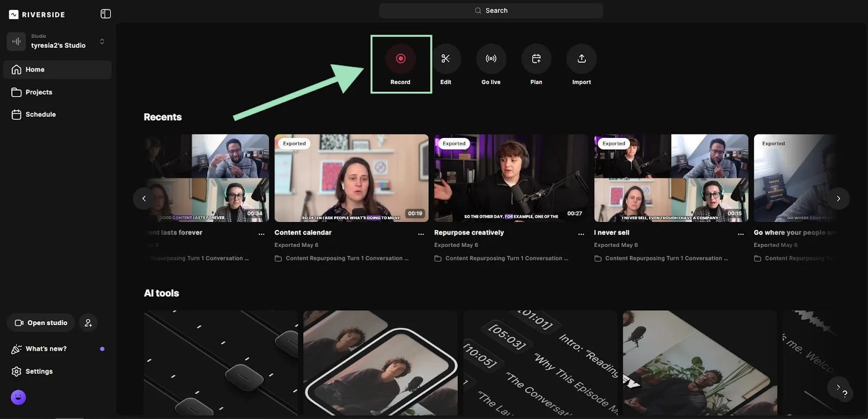Open options menu for Content calendar
The width and height of the screenshot is (868, 419).
421,233
